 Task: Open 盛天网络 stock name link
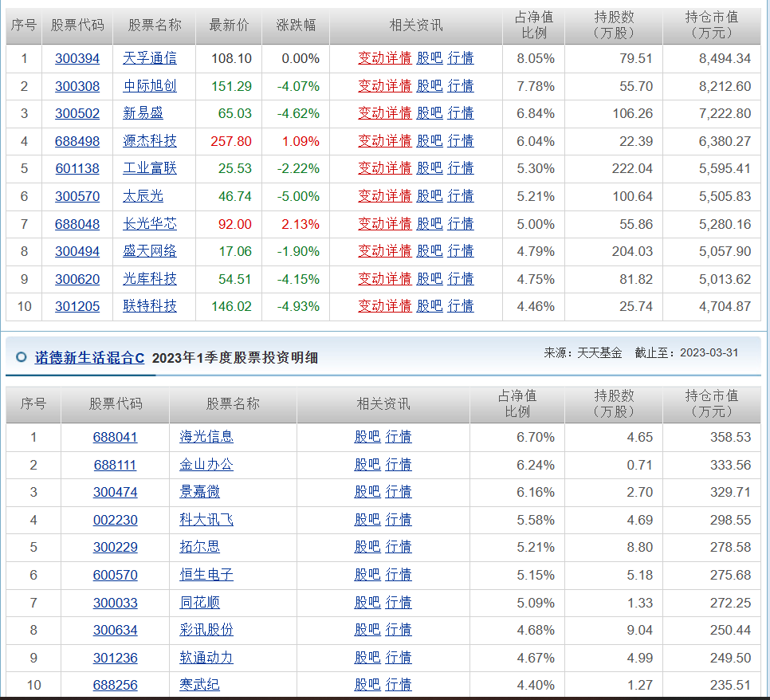coord(150,251)
